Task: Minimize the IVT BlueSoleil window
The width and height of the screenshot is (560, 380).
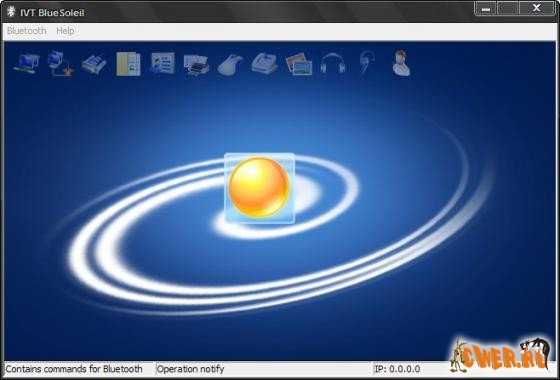Action: point(486,9)
